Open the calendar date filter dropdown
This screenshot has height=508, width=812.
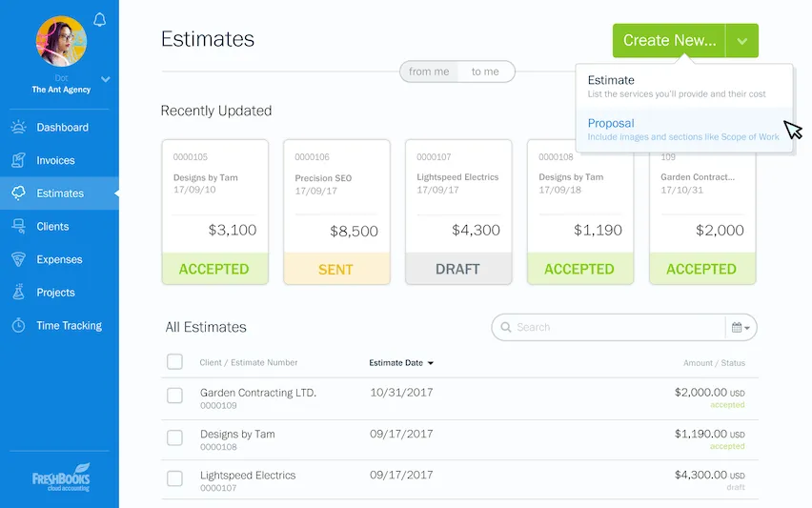coord(741,327)
